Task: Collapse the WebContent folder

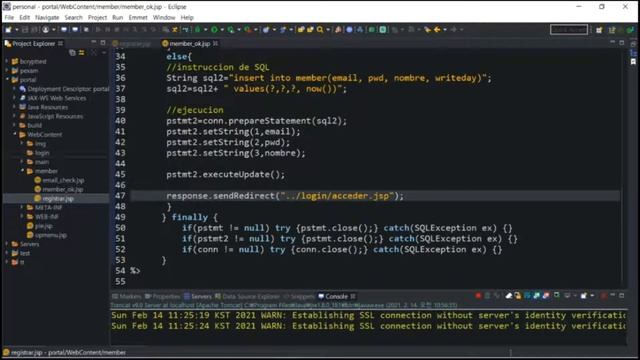Action: (15, 134)
